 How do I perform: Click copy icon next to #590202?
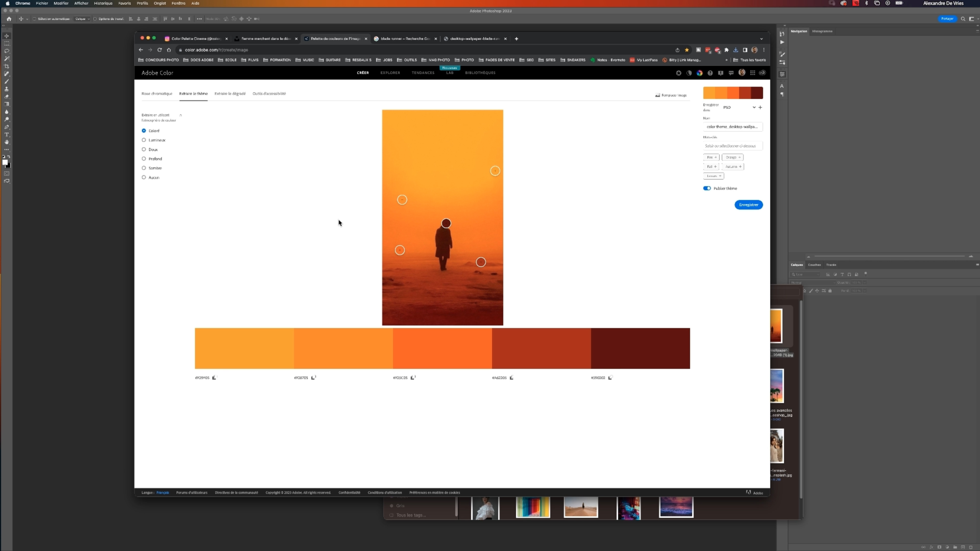(x=610, y=378)
